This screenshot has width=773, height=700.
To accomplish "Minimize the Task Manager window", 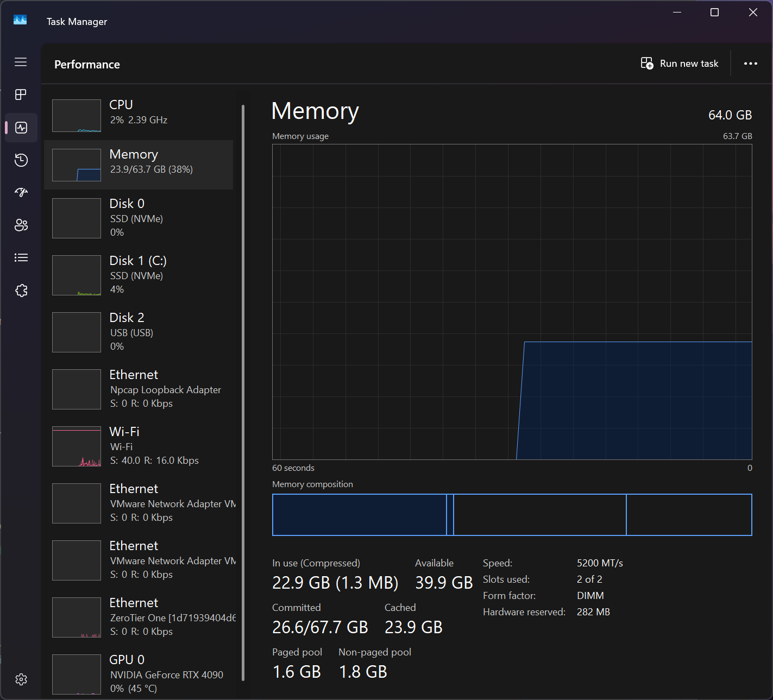I will coord(677,12).
